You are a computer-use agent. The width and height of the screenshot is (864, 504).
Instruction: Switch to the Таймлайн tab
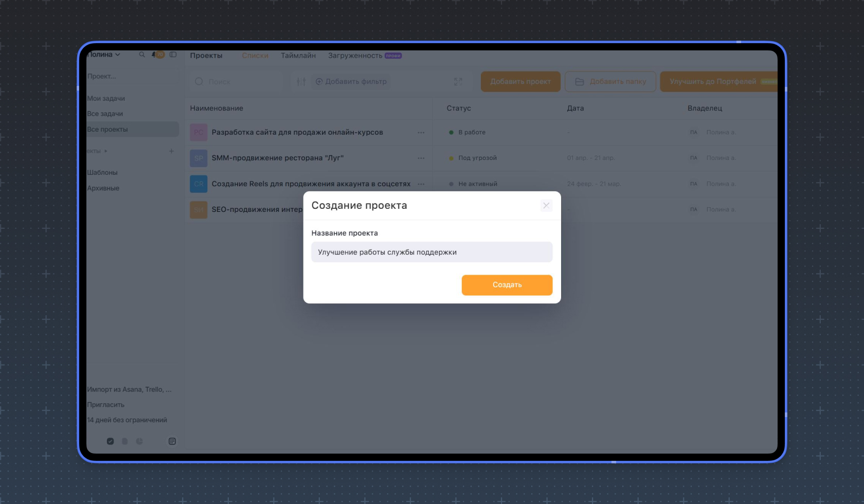298,56
